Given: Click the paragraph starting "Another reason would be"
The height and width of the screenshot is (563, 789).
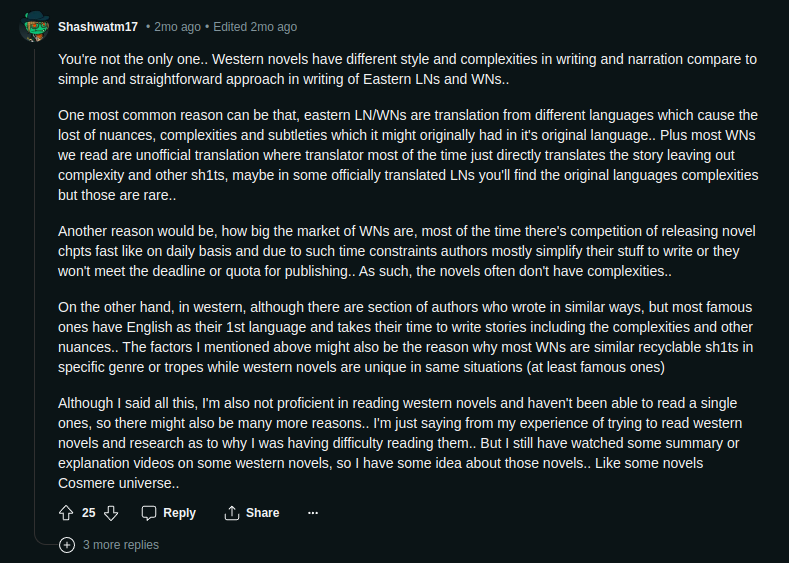Looking at the screenshot, I should click(408, 251).
